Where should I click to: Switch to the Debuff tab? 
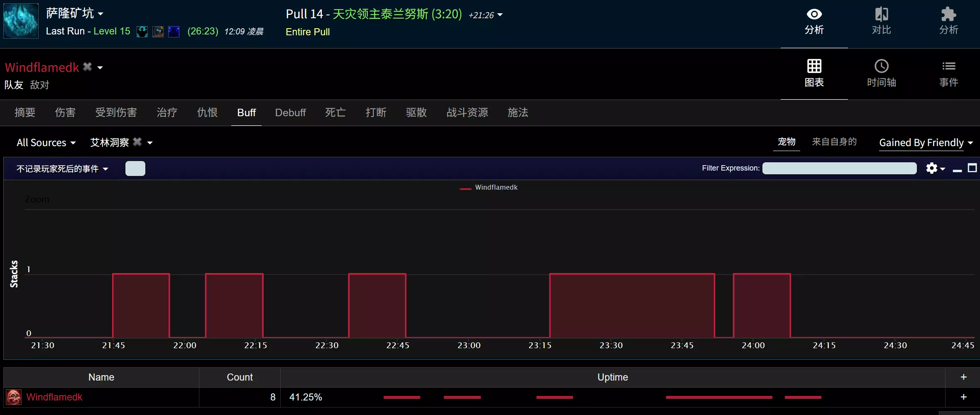pyautogui.click(x=290, y=112)
